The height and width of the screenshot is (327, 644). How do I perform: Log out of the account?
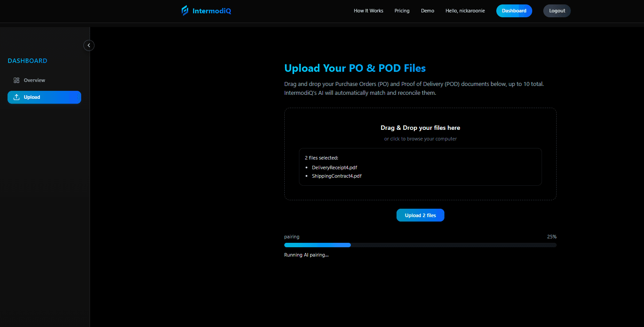pyautogui.click(x=557, y=10)
